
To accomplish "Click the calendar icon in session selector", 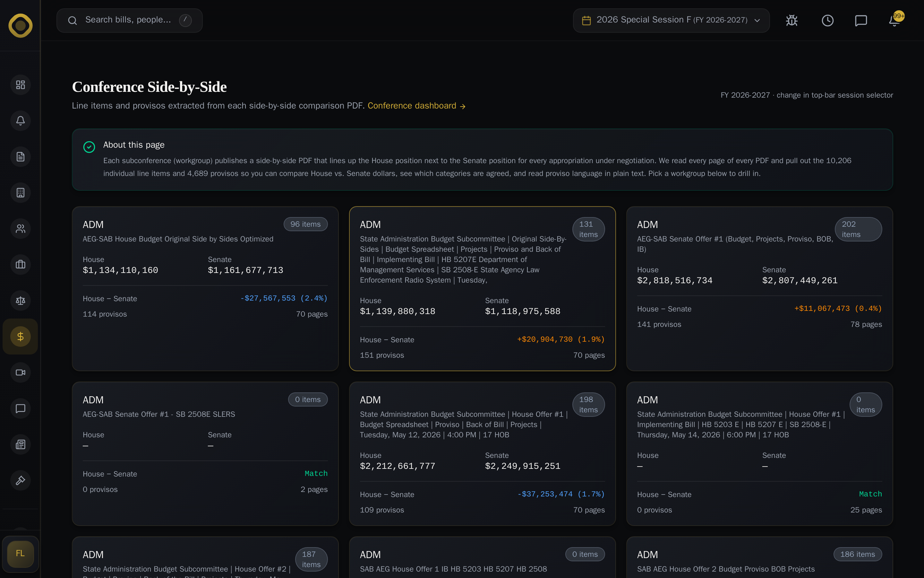I will coord(586,20).
